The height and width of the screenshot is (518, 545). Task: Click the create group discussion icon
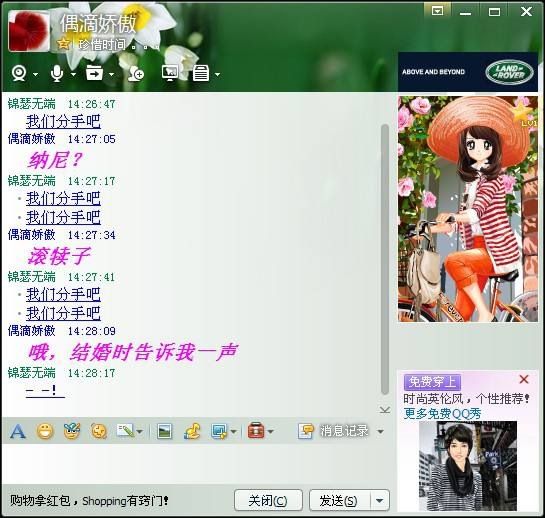pyautogui.click(x=136, y=73)
